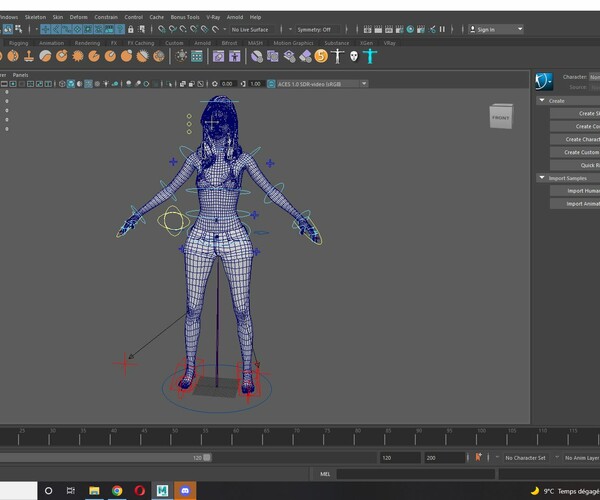
Task: Enable Snap to view planes magnet icon
Action: click(x=204, y=29)
